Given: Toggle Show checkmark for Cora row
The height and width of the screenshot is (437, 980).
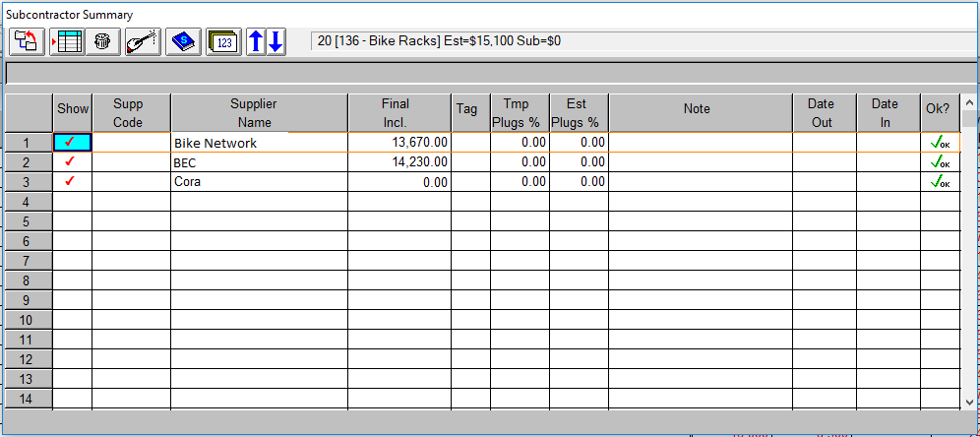Looking at the screenshot, I should click(x=72, y=182).
